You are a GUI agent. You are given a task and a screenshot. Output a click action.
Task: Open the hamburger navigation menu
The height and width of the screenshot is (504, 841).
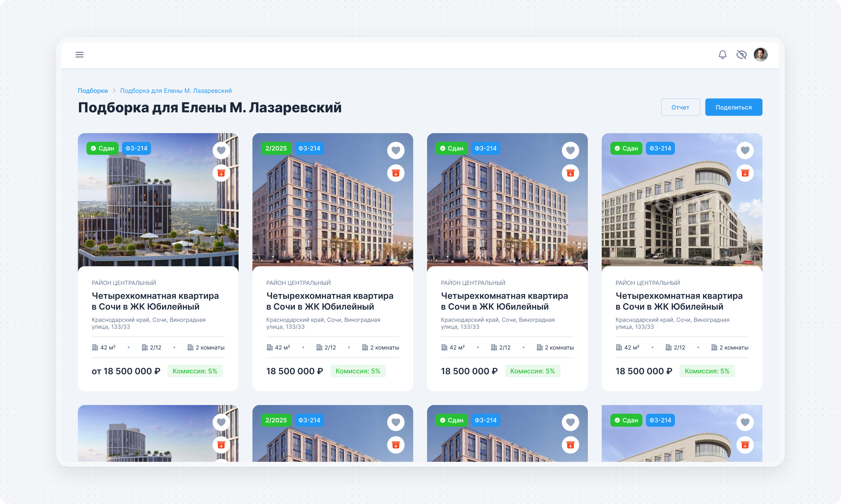pos(79,55)
